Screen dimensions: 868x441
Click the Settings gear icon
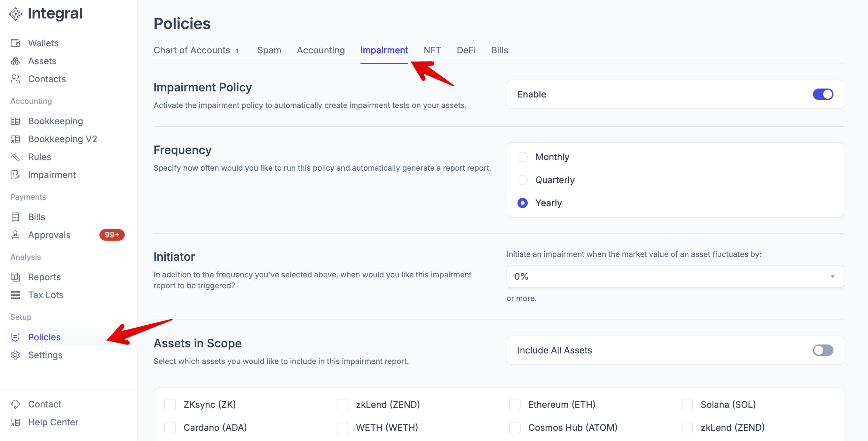[15, 355]
